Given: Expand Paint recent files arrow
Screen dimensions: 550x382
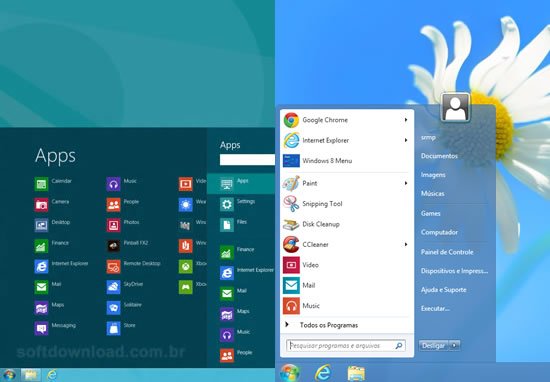Looking at the screenshot, I should pyautogui.click(x=406, y=183).
